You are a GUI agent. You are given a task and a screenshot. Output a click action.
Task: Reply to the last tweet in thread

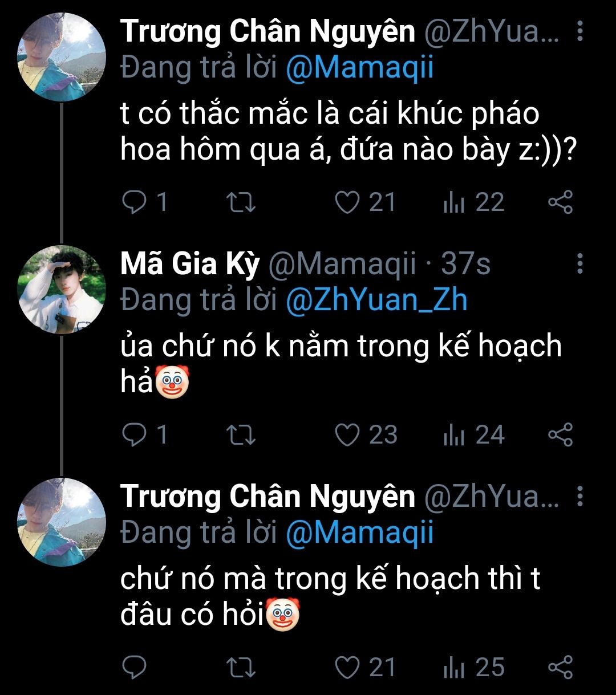pos(135,668)
